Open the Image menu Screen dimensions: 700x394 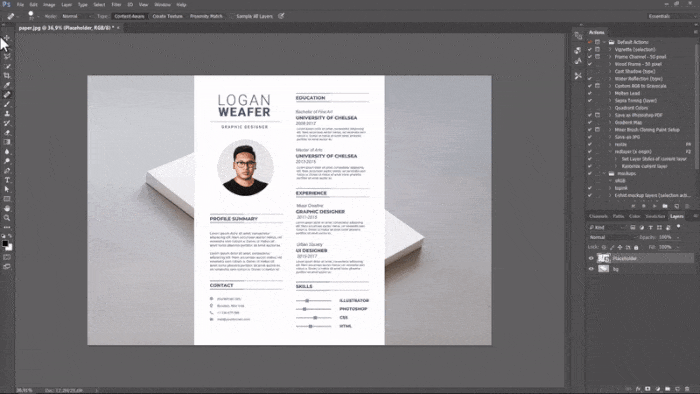pyautogui.click(x=49, y=4)
